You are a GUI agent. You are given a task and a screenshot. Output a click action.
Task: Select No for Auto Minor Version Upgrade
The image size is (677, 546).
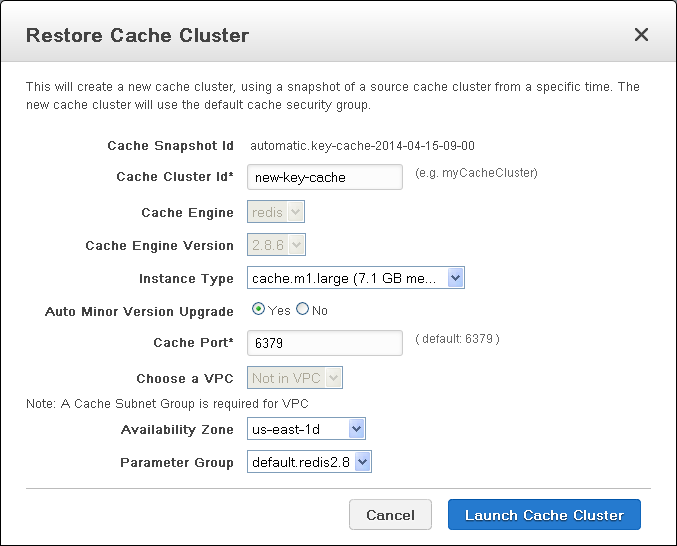tap(302, 310)
